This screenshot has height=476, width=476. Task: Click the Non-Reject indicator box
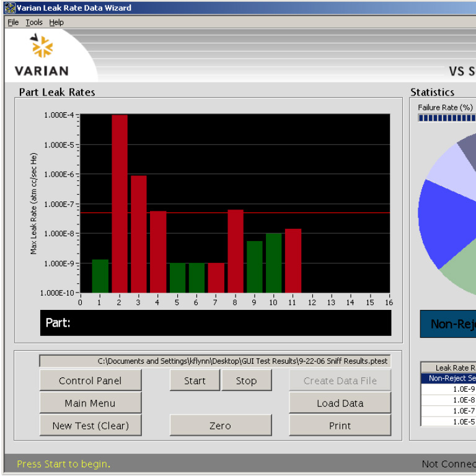448,324
